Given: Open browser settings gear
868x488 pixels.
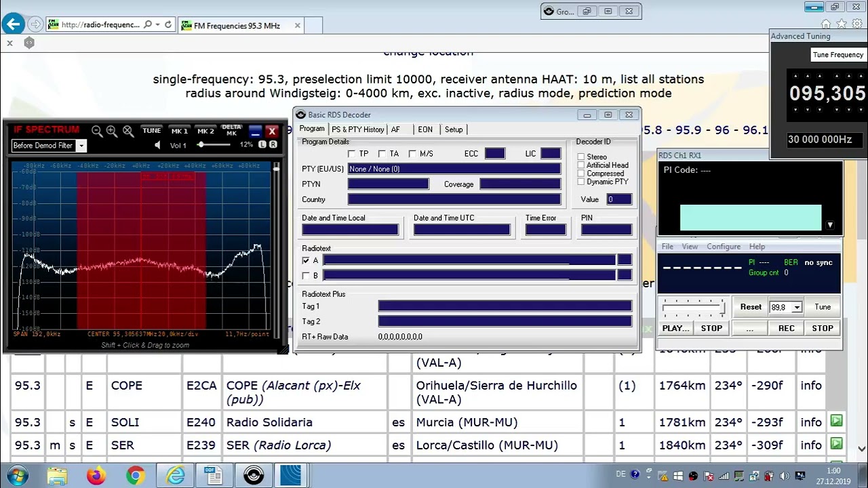Looking at the screenshot, I should tap(857, 24).
